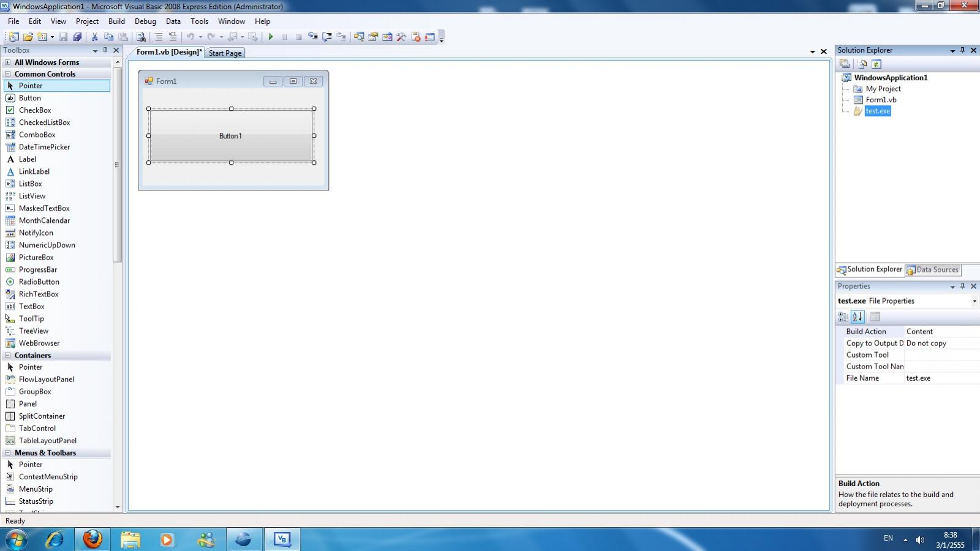Screen dimensions: 980x551
Task: Click the New Project toolbar icon
Action: click(x=13, y=37)
